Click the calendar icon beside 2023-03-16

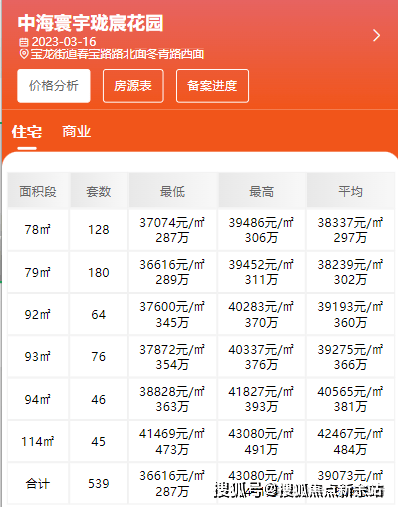point(24,42)
